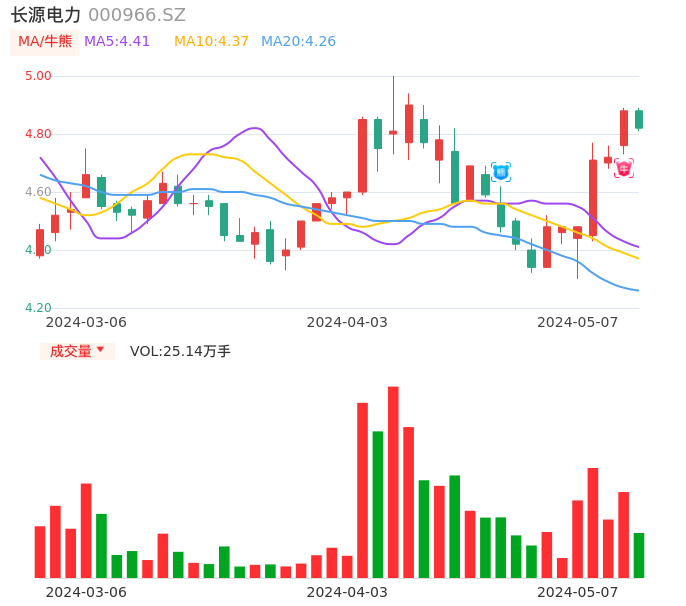Click the tallest red volume bar
Screen dimensions: 686x606
(393, 482)
